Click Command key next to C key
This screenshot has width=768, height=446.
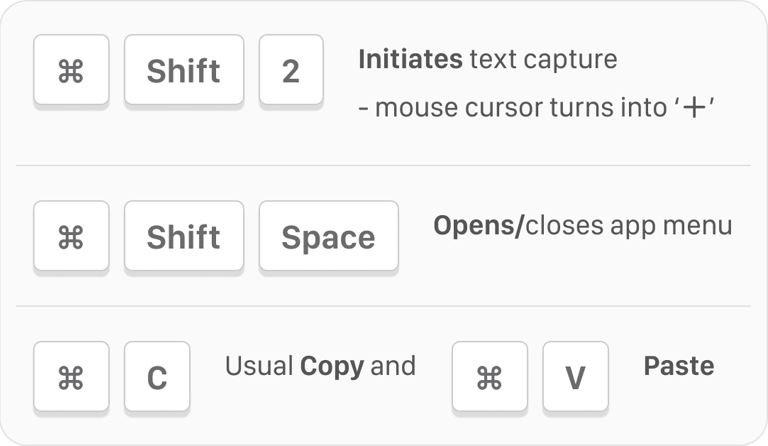(70, 378)
